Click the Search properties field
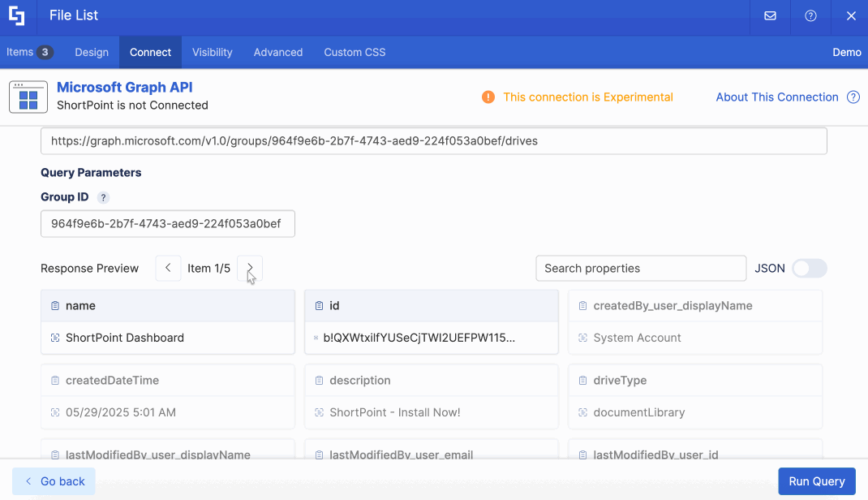The width and height of the screenshot is (868, 500). (x=641, y=268)
